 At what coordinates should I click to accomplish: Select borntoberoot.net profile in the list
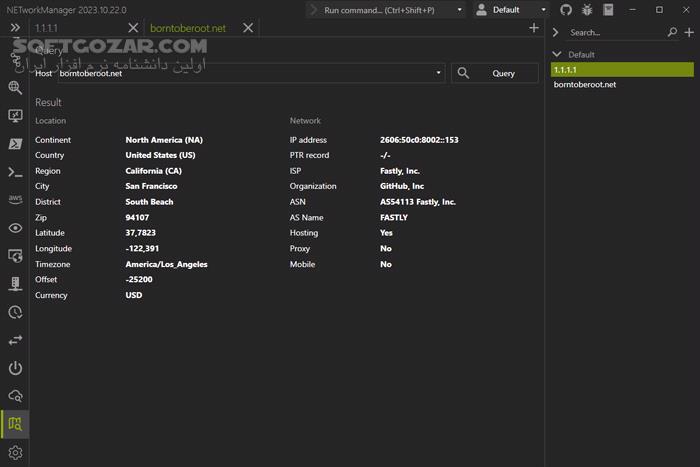(x=585, y=85)
